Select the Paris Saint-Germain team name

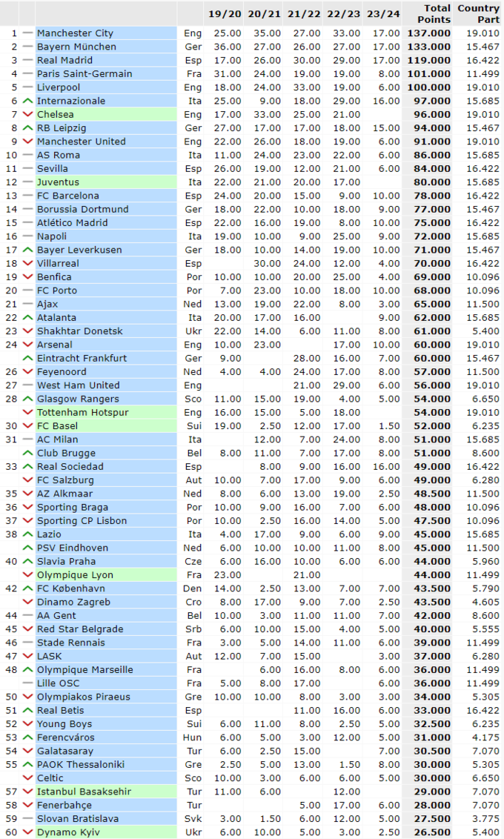tap(84, 73)
